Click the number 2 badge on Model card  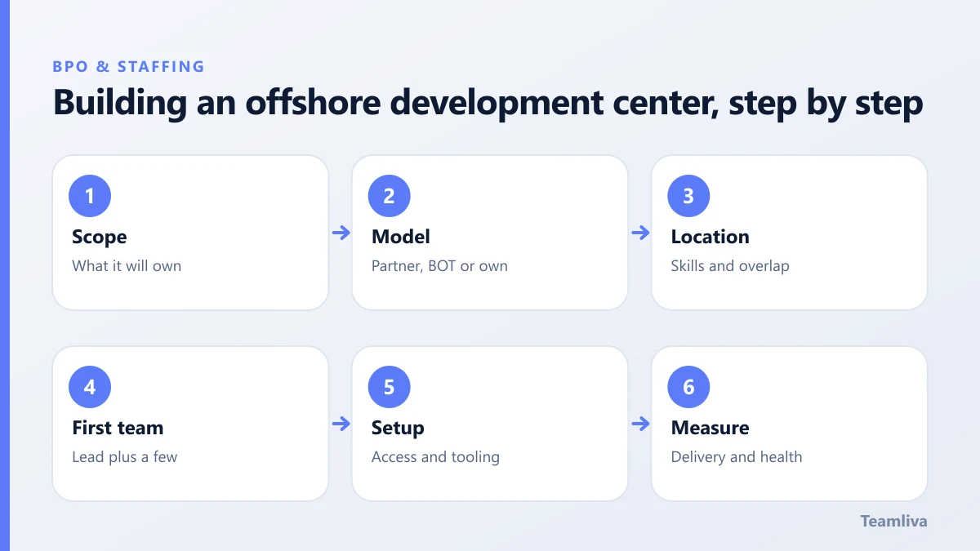390,196
